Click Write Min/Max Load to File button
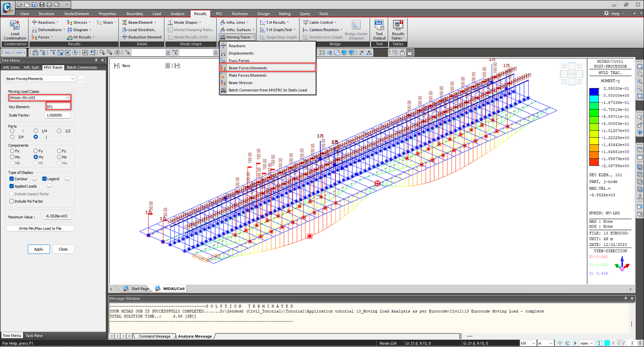Image resolution: width=644 pixels, height=347 pixels. click(x=40, y=228)
